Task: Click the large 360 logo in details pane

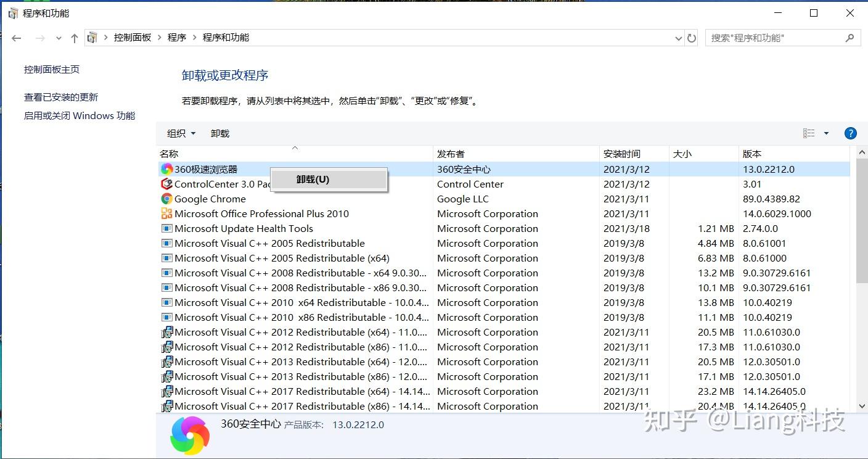Action: [190, 436]
